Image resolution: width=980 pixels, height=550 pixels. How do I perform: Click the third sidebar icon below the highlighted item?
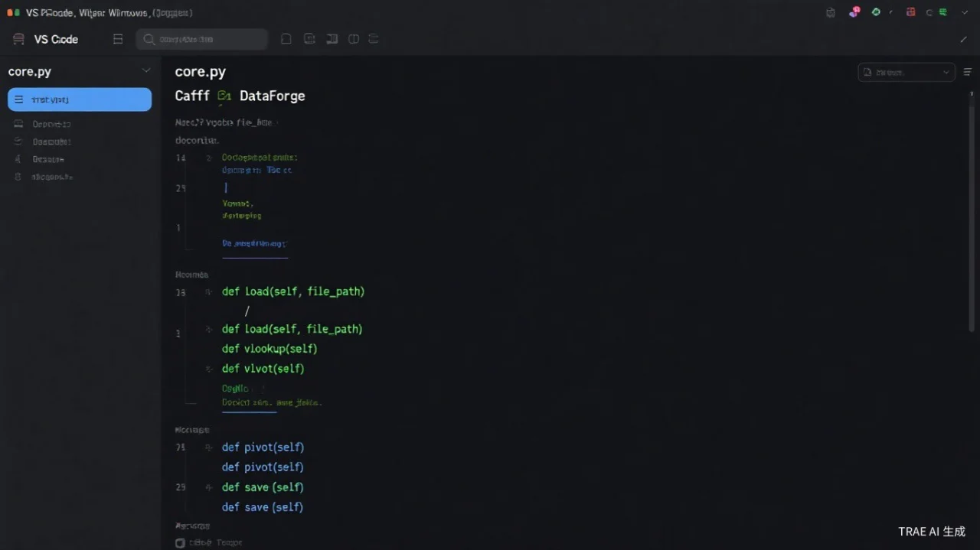(x=18, y=159)
